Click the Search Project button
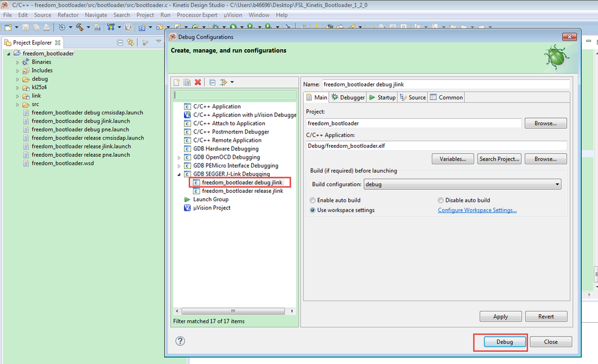This screenshot has width=598, height=364. click(499, 159)
